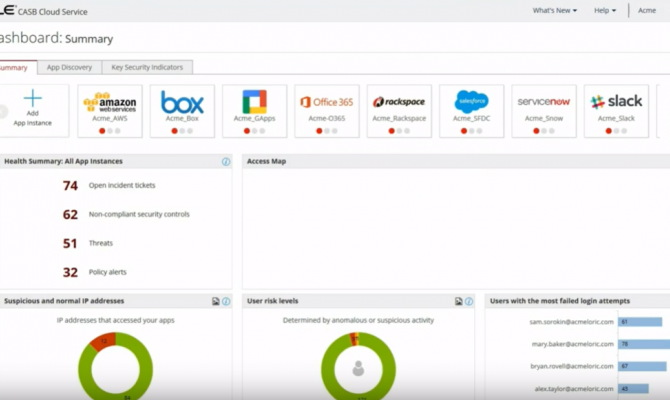Select bryan.rovell@acmeloric.com user label
The width and height of the screenshot is (670, 400).
click(572, 366)
